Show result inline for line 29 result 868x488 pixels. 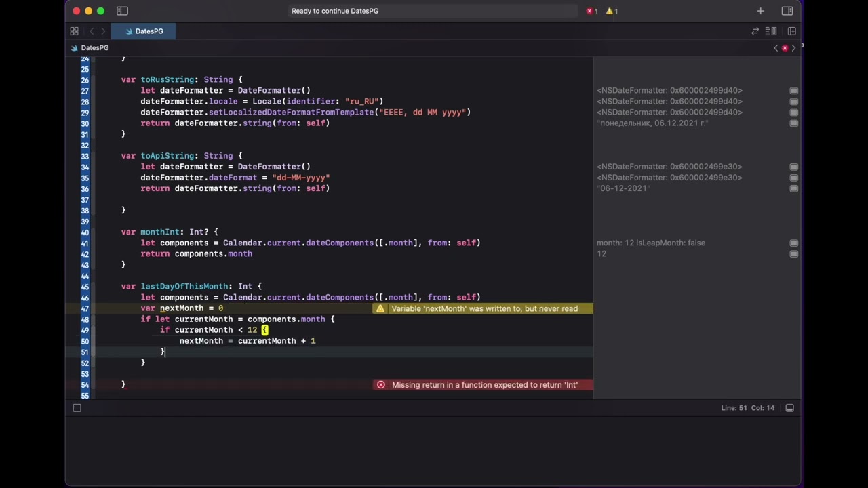(793, 113)
